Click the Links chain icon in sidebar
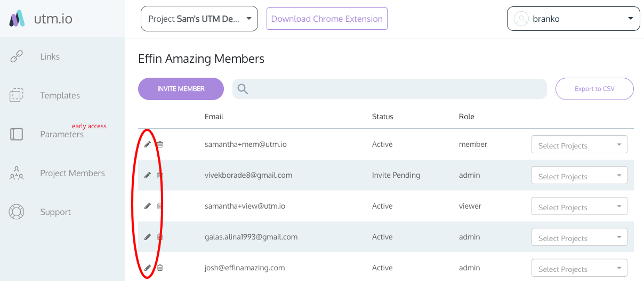This screenshot has height=281, width=644. (x=17, y=56)
